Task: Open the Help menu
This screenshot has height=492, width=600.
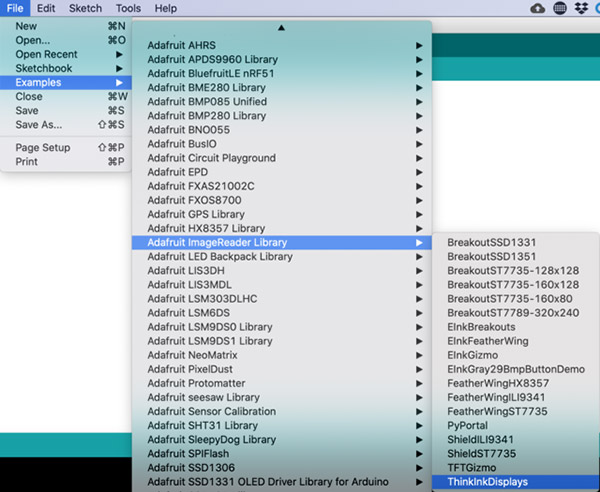Action: pyautogui.click(x=166, y=8)
